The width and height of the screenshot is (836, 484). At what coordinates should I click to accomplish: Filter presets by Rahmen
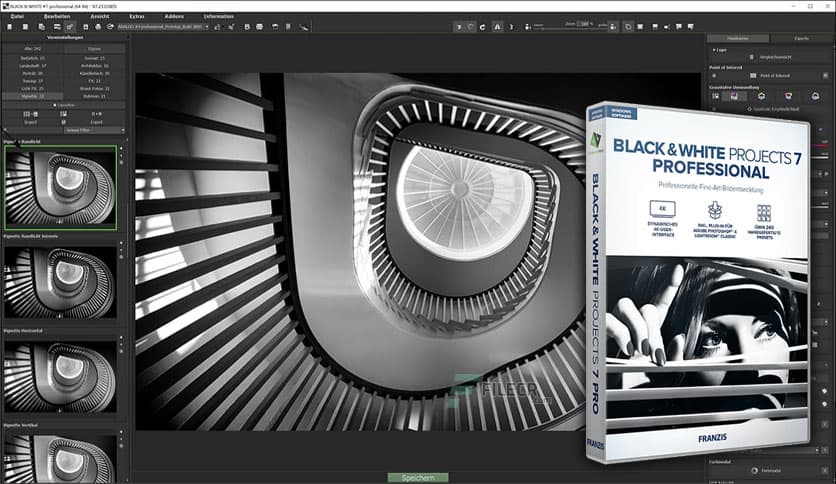point(94,96)
